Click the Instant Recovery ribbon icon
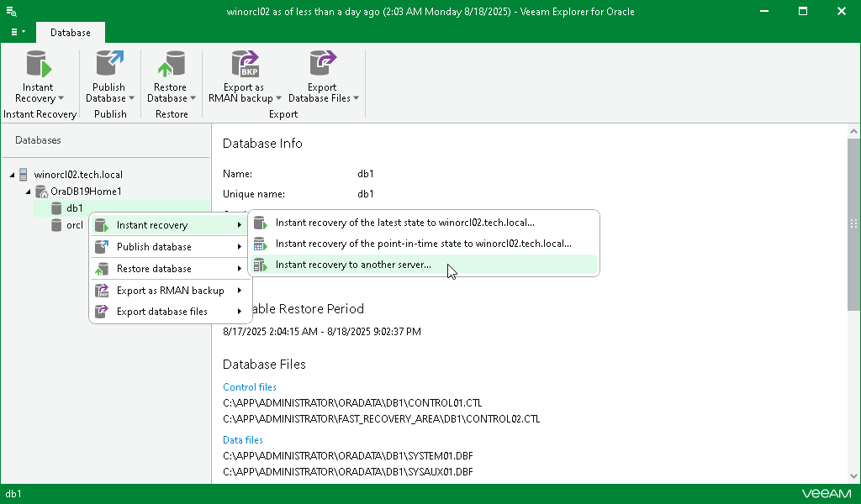The image size is (861, 504). click(39, 66)
